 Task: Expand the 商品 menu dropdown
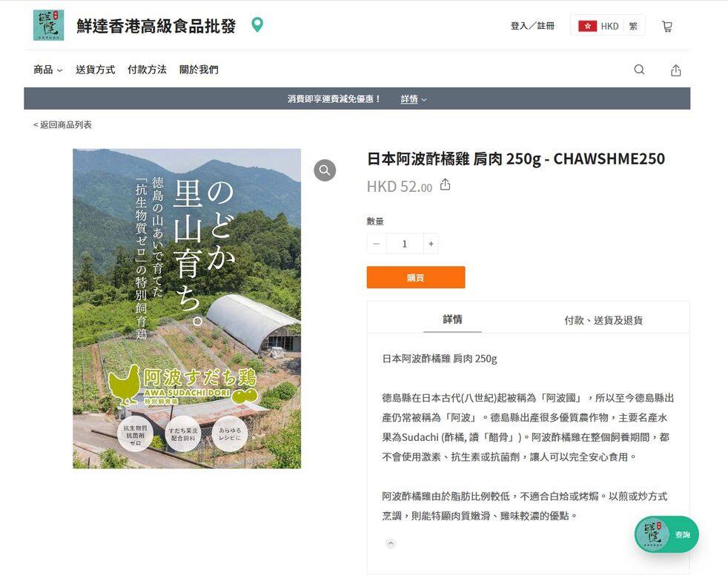click(48, 70)
